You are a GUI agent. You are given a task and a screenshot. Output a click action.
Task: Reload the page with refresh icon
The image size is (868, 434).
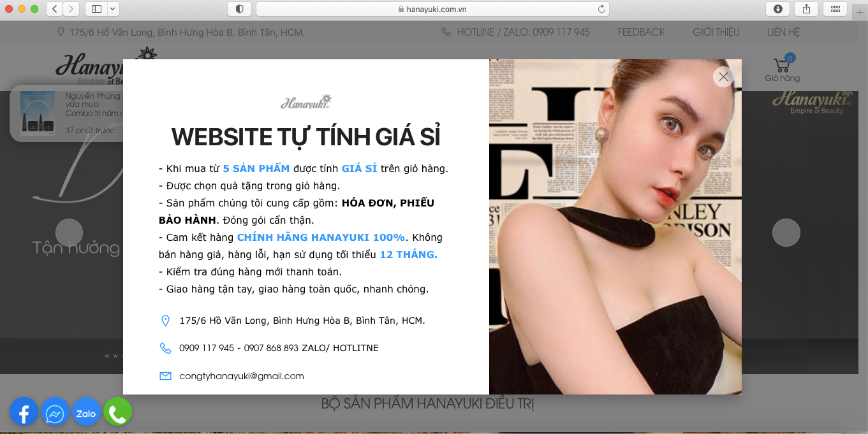click(601, 9)
